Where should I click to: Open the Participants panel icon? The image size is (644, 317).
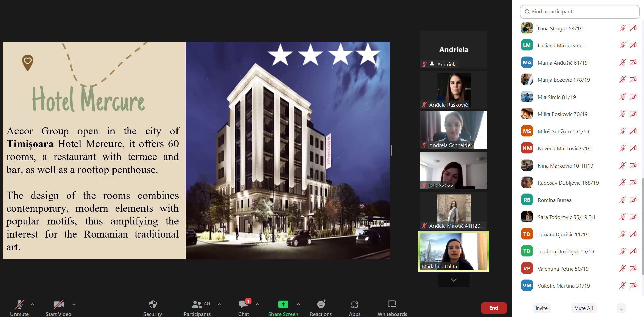(197, 304)
